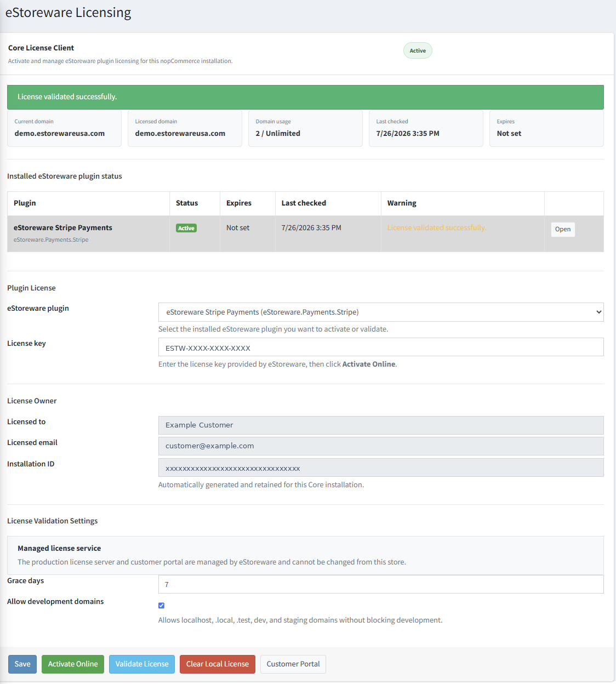Click the Installation ID field
This screenshot has height=684, width=616.
click(381, 468)
